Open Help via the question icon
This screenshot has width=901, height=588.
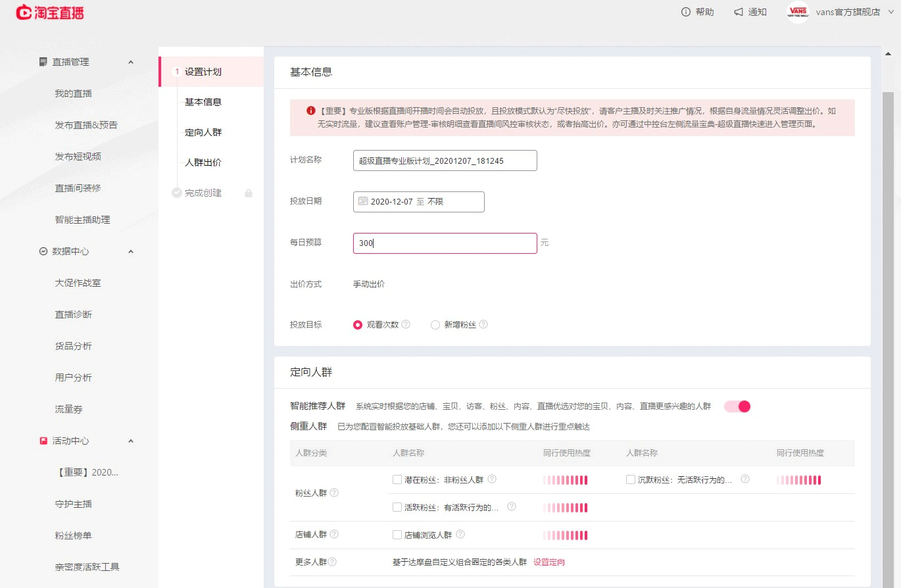click(x=686, y=12)
